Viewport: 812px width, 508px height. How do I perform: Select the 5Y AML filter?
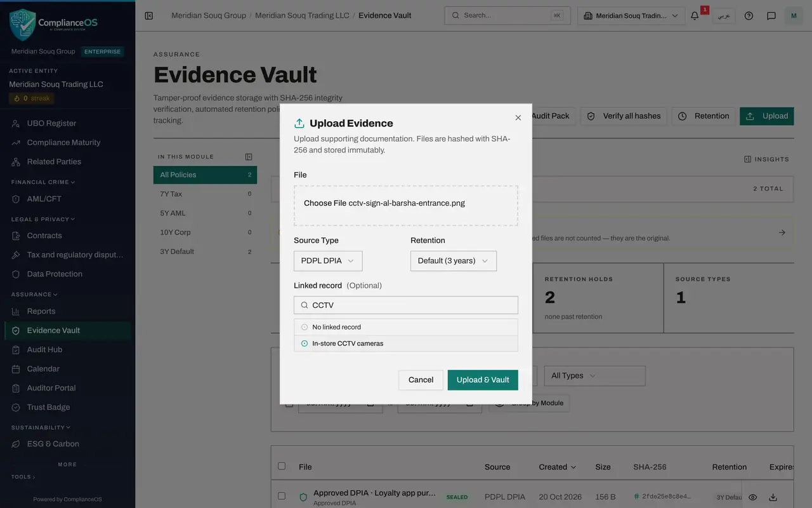(205, 213)
